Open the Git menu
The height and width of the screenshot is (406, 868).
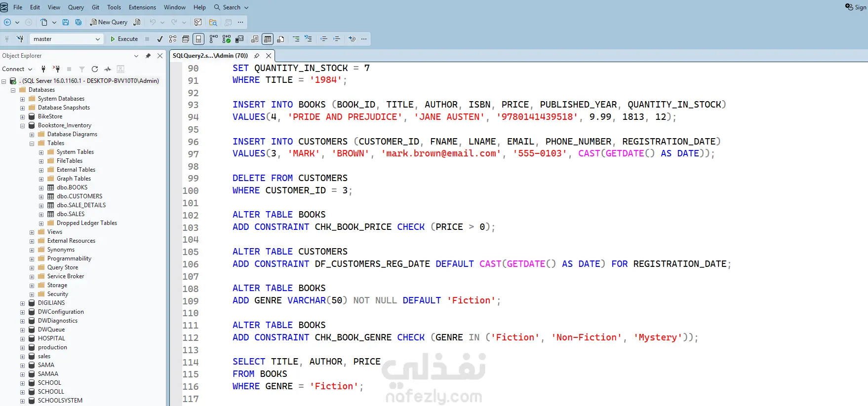click(95, 7)
